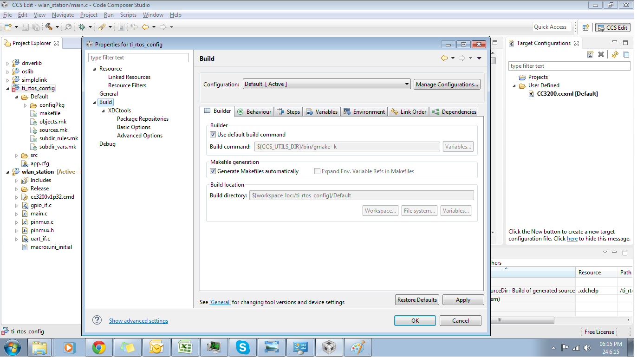Collapse the Build tree node
This screenshot has width=637, height=364.
tap(94, 102)
